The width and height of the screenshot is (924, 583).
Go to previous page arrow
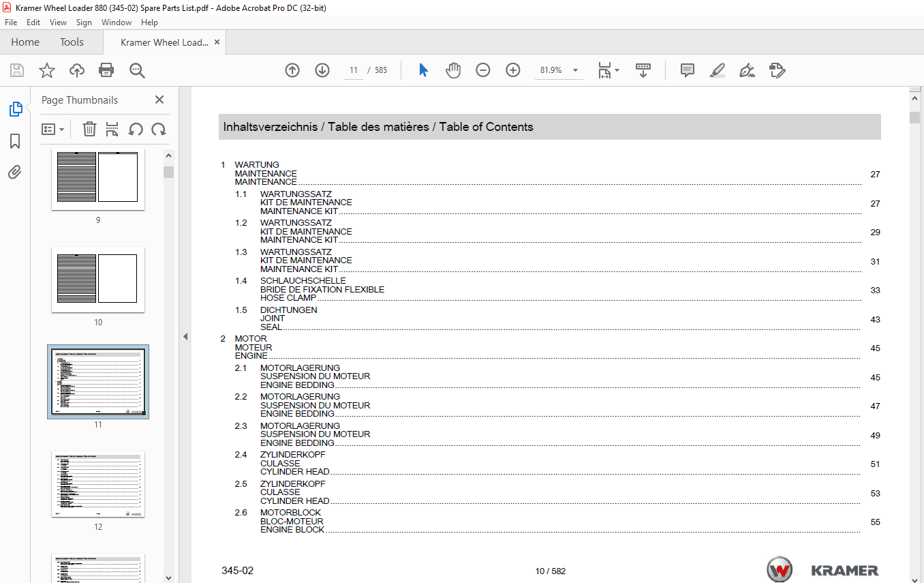click(292, 70)
